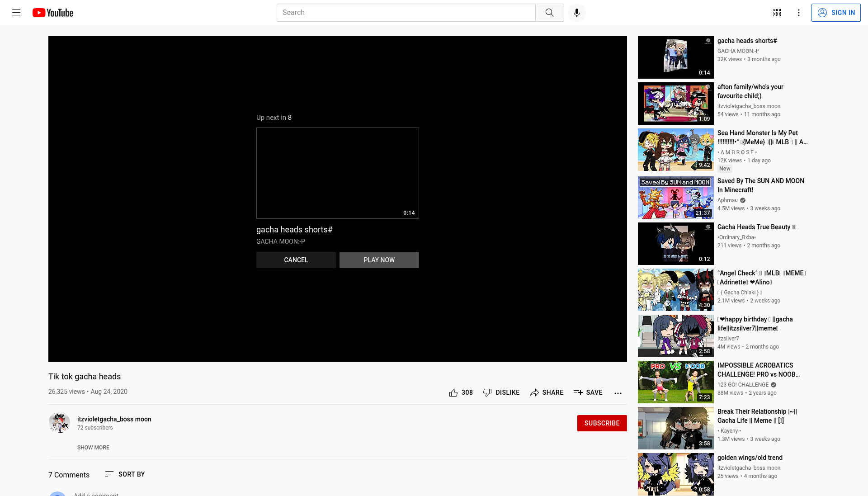Click 'Sea Hand Monster Is My Pet' video title
This screenshot has height=496, width=868.
point(762,137)
